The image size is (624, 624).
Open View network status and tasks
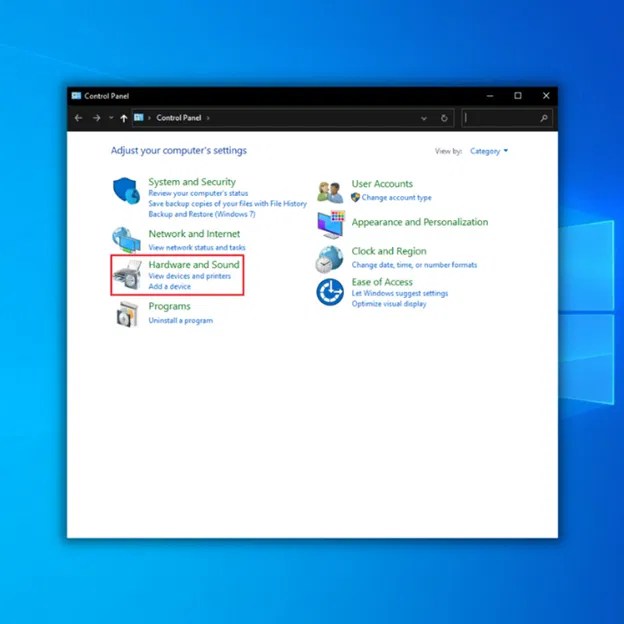pyautogui.click(x=197, y=248)
